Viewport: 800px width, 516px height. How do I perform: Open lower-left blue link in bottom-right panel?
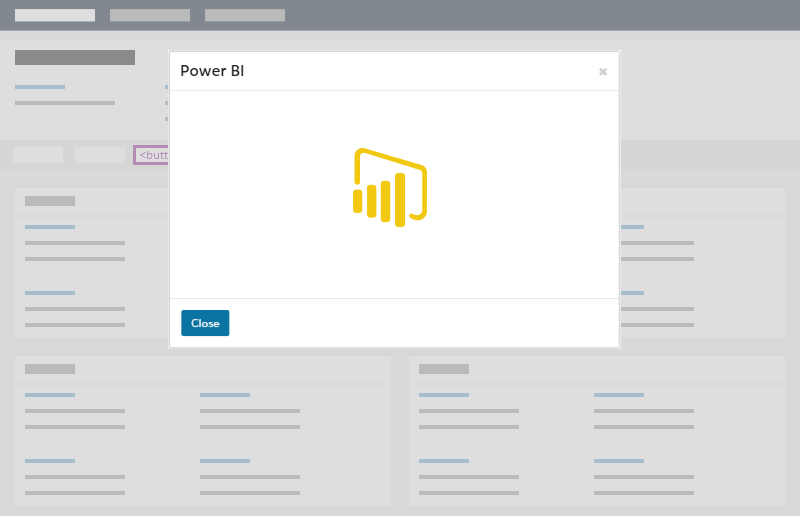(444, 461)
